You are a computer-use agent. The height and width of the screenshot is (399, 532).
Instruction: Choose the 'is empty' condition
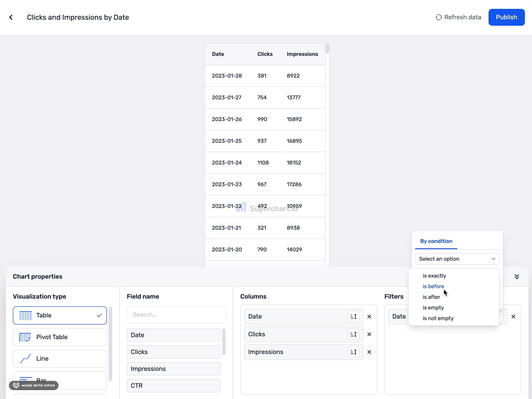[x=433, y=307]
